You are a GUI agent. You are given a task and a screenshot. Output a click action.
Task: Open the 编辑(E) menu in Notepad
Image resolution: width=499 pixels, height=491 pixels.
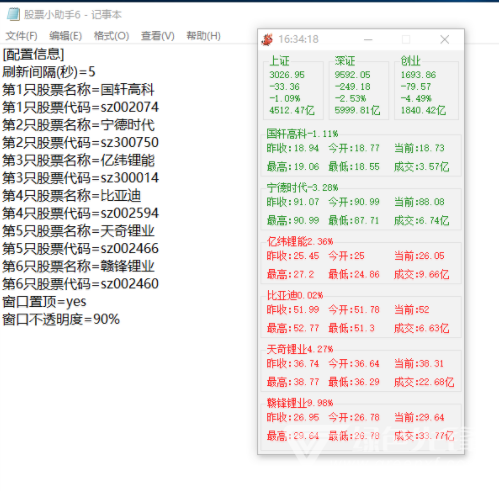click(66, 36)
